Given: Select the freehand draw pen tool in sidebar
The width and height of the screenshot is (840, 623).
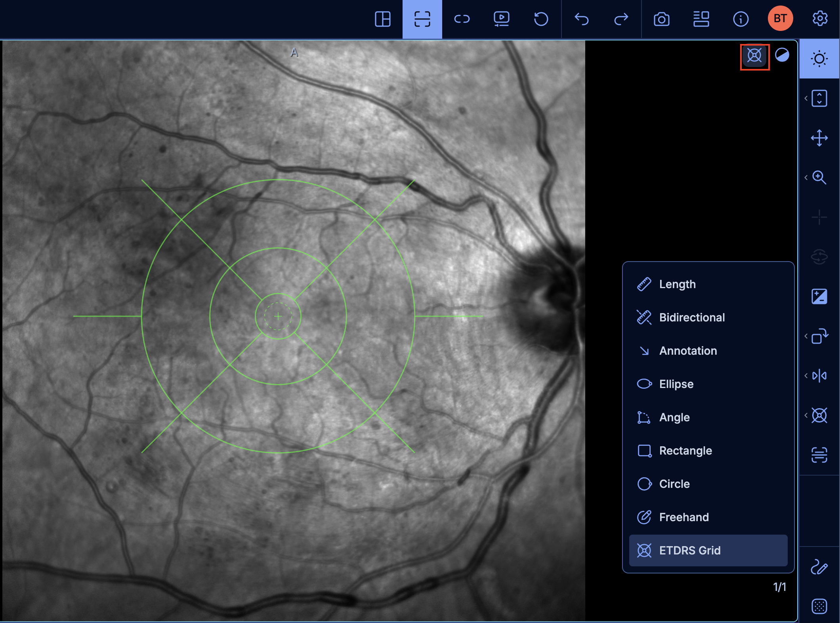Looking at the screenshot, I should pos(819,567).
